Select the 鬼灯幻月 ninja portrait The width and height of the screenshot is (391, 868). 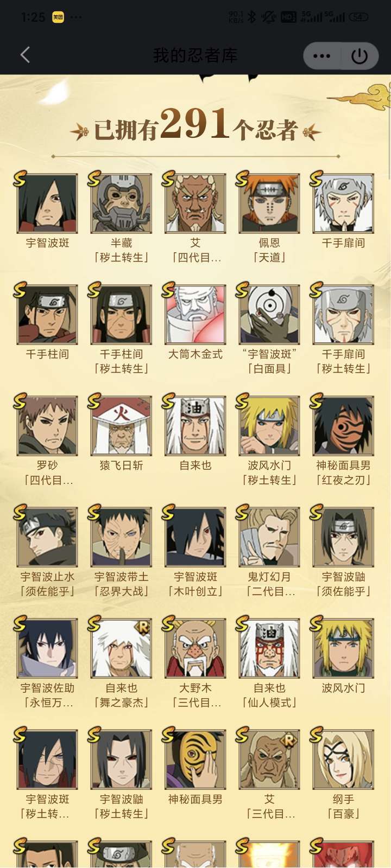coord(269,537)
